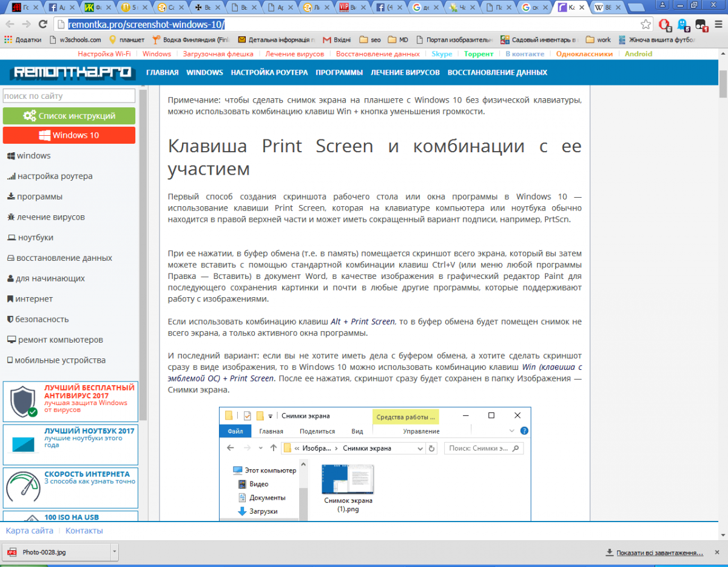Open the СКОРОСТЬ ИНТЕРНЕТА banner
This screenshot has height=567, width=728.
[x=70, y=488]
